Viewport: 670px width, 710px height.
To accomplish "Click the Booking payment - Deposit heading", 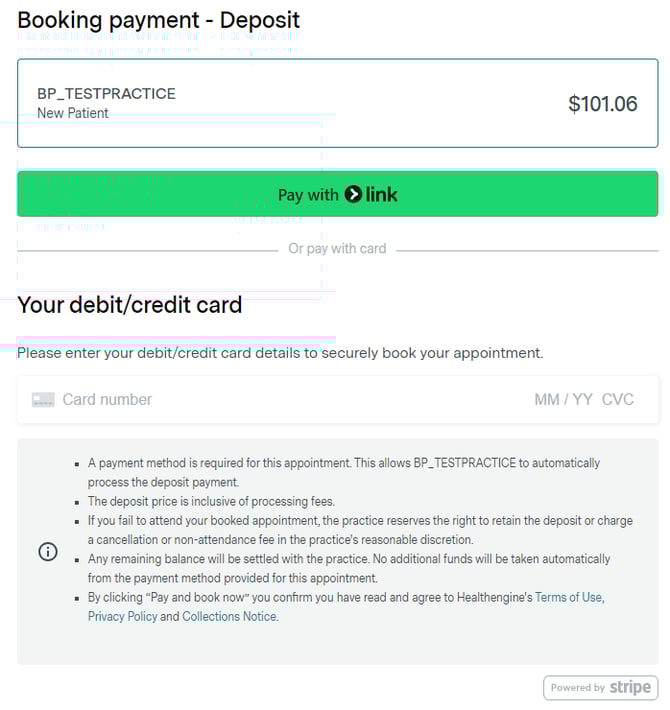I will [x=158, y=20].
